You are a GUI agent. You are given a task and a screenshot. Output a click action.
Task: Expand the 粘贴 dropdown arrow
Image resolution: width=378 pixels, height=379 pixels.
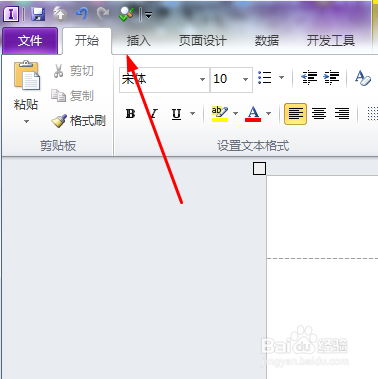(26, 121)
